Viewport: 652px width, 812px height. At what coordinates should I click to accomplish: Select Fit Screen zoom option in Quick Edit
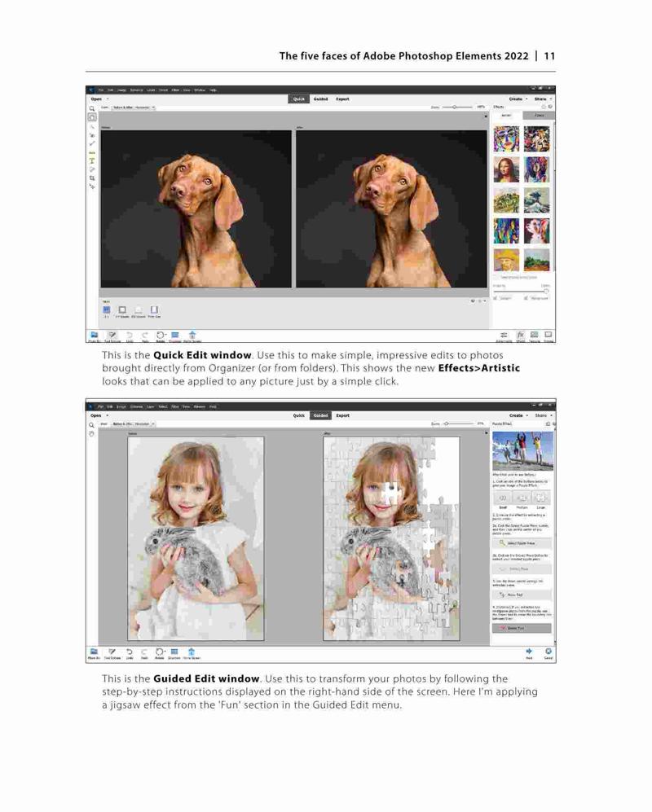click(122, 310)
